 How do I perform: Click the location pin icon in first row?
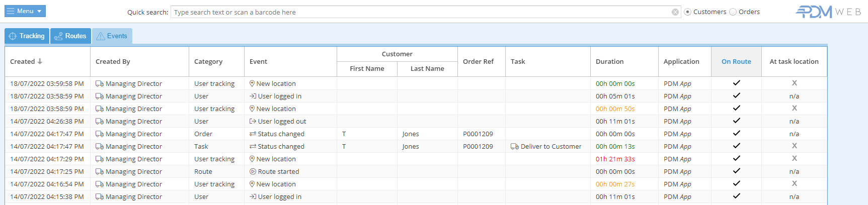coord(252,84)
